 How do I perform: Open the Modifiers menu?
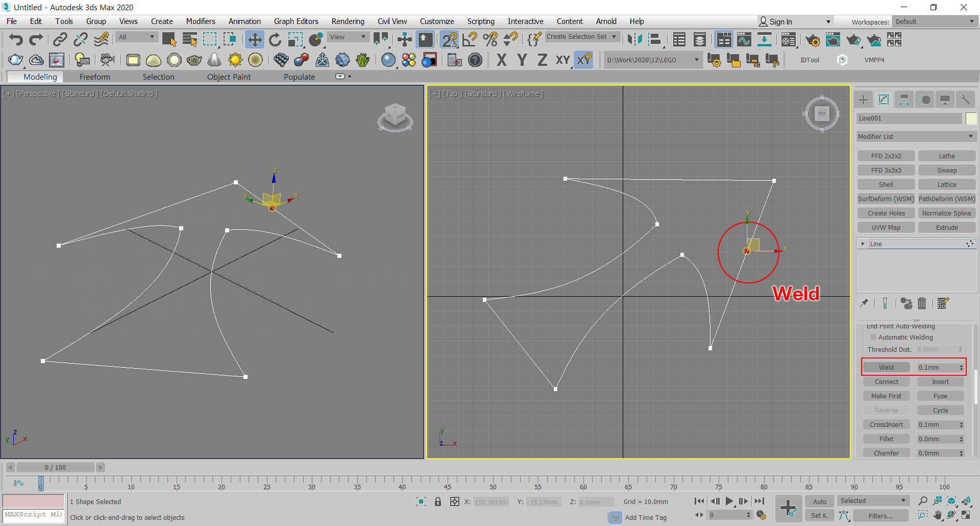201,21
